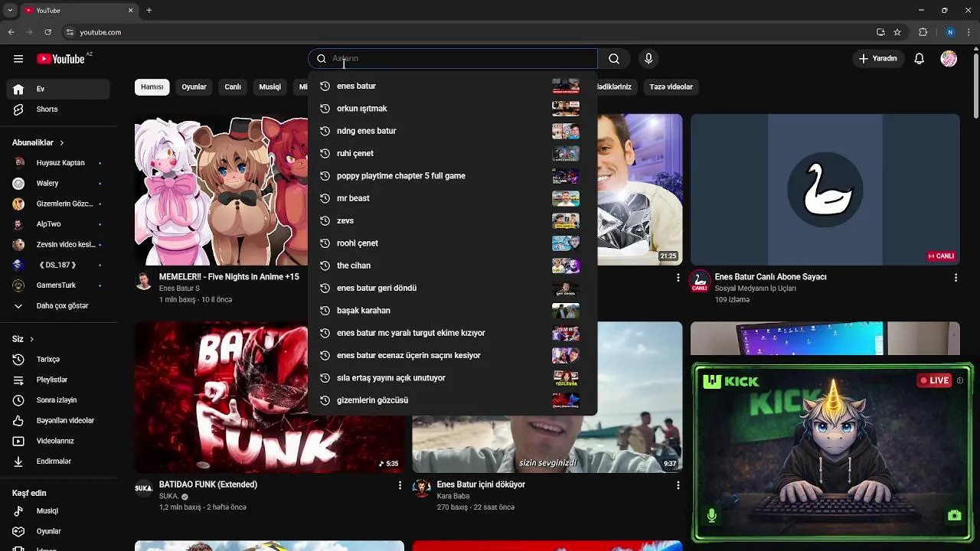Open Shorts in sidebar
This screenshot has height=551, width=980.
pos(58,109)
